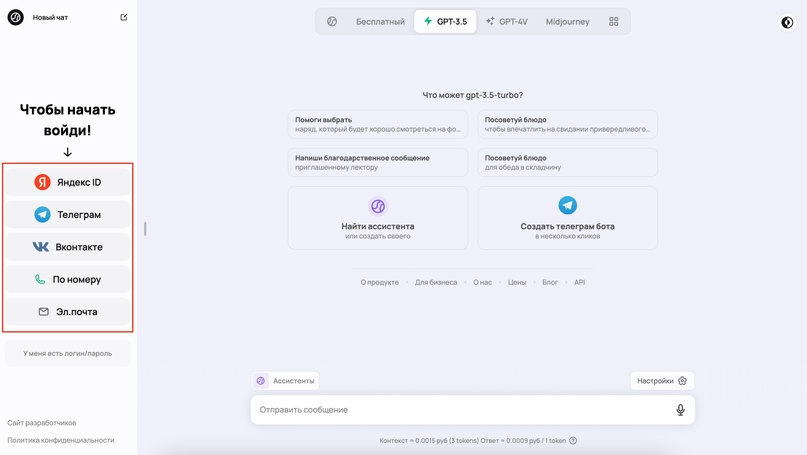
Task: Log in with Яндекс ID
Action: (67, 182)
